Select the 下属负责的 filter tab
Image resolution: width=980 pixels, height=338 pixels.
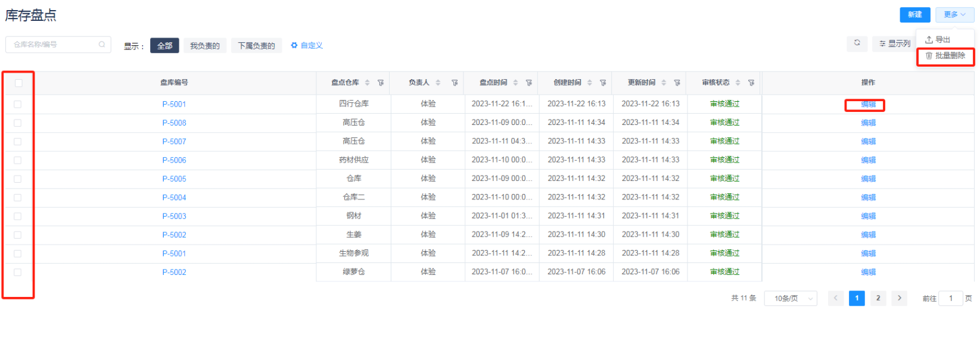pos(256,46)
